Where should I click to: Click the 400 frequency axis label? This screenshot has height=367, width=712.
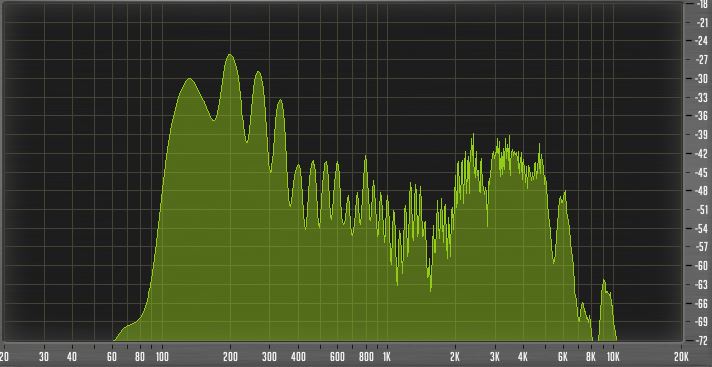point(298,356)
